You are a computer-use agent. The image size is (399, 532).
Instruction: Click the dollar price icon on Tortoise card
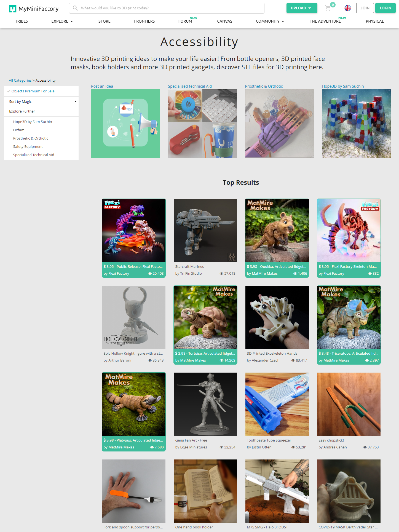[x=176, y=353]
